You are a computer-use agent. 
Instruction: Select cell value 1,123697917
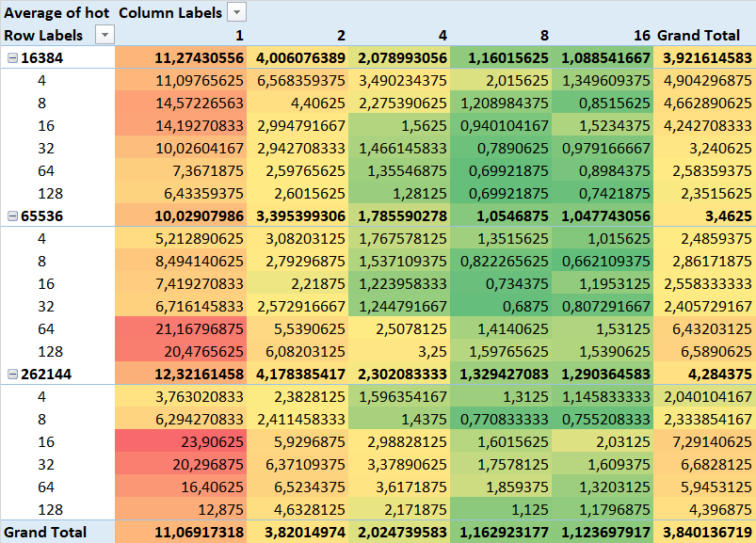coord(605,532)
